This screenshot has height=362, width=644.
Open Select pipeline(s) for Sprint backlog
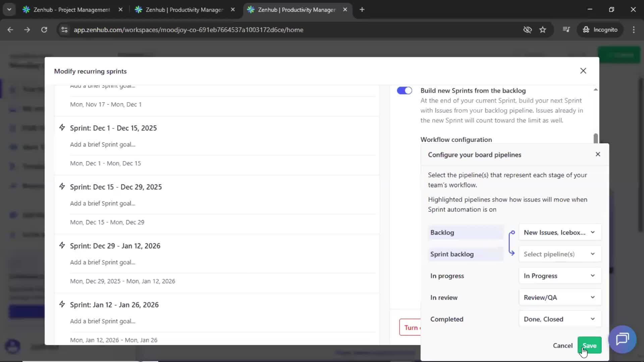(x=559, y=254)
